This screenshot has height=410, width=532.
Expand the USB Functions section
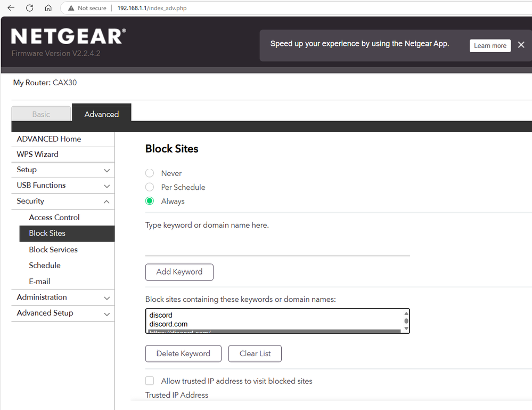107,186
